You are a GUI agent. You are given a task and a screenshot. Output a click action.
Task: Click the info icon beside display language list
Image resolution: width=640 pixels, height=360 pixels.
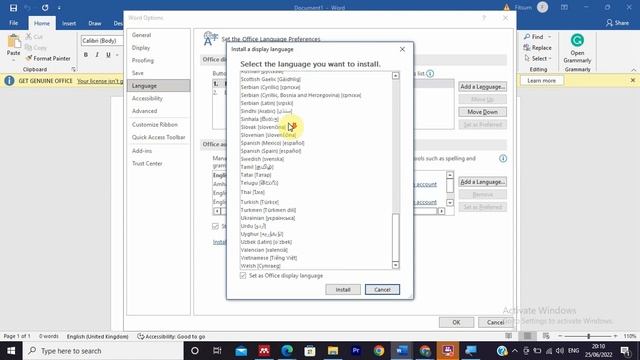(x=430, y=73)
